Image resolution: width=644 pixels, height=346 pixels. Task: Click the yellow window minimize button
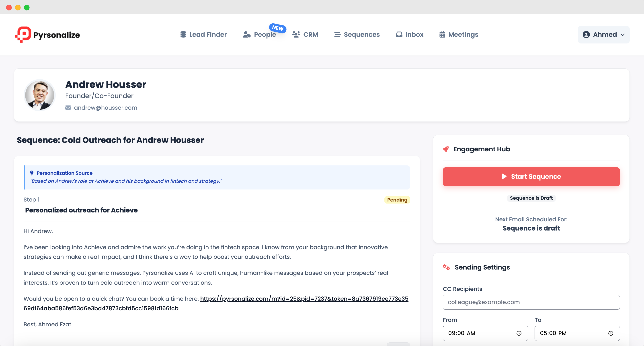(x=18, y=8)
